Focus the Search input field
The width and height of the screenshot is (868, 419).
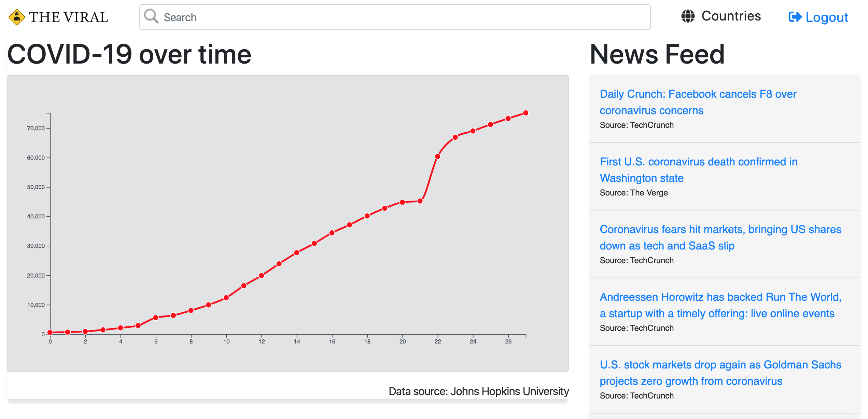coord(395,17)
